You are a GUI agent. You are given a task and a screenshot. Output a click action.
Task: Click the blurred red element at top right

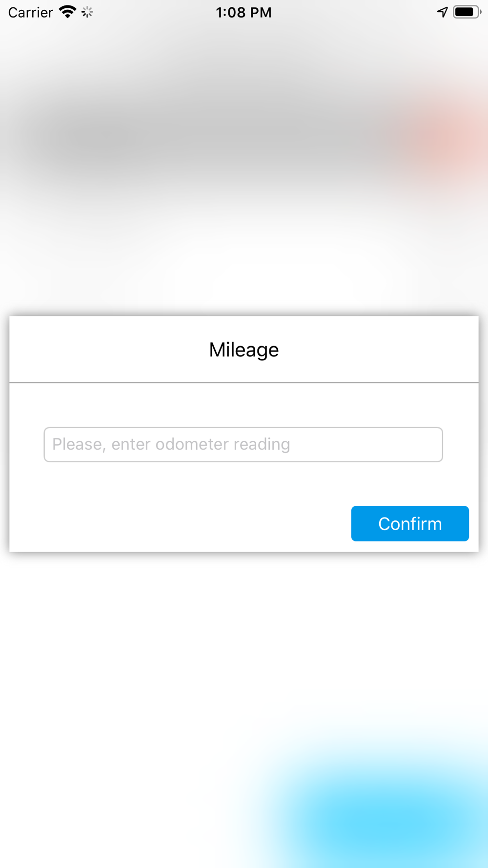(444, 137)
